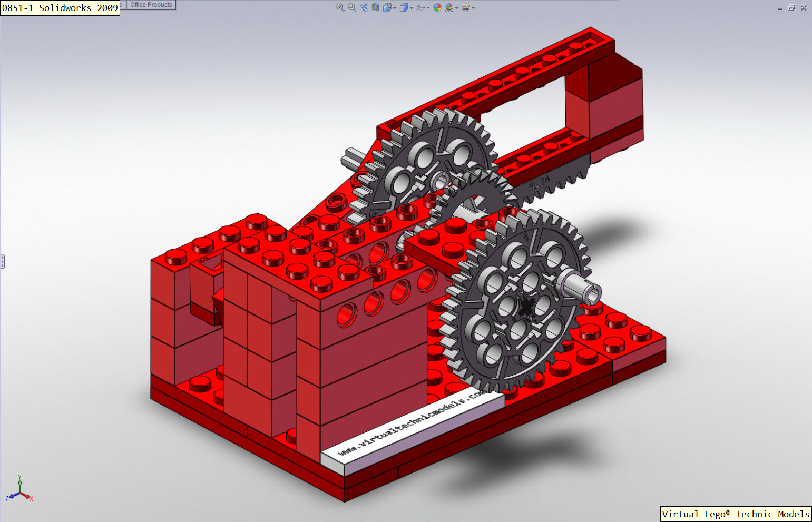Select the Display Style icon
Viewport: 812px width, 522px height.
click(x=404, y=7)
